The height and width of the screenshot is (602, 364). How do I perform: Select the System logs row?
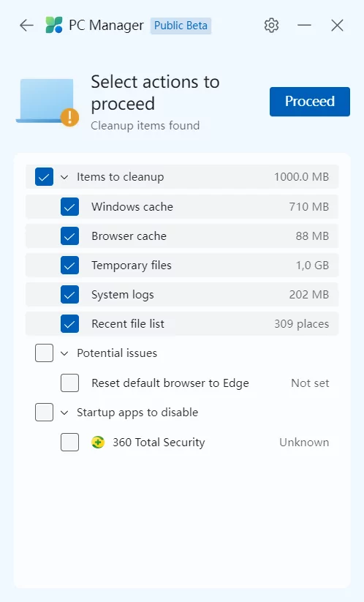182,295
